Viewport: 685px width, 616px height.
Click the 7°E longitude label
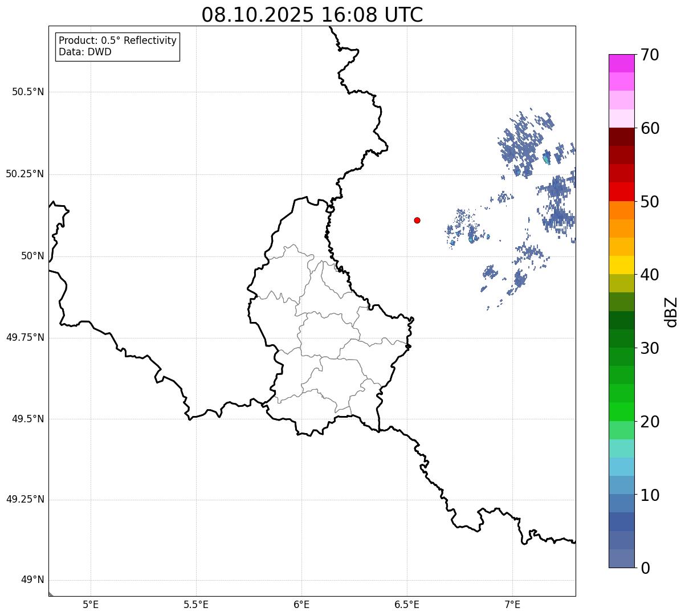pyautogui.click(x=512, y=604)
